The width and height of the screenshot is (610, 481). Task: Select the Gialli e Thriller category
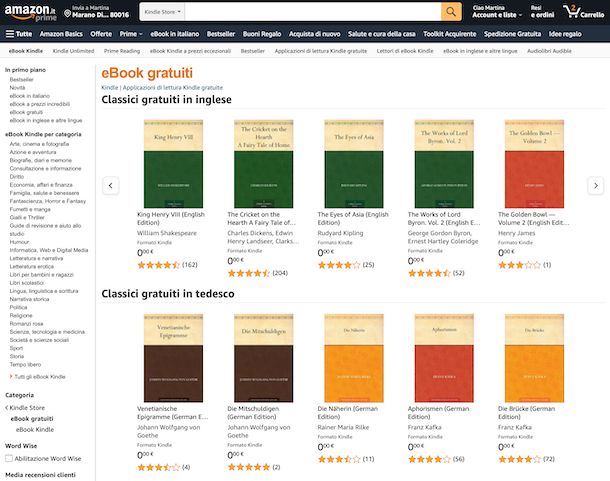pos(27,217)
